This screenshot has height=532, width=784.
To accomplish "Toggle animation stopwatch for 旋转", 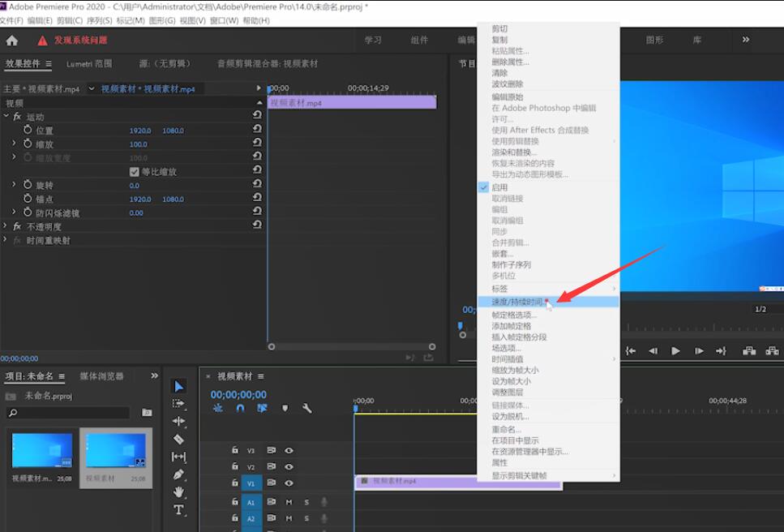I will (x=28, y=185).
